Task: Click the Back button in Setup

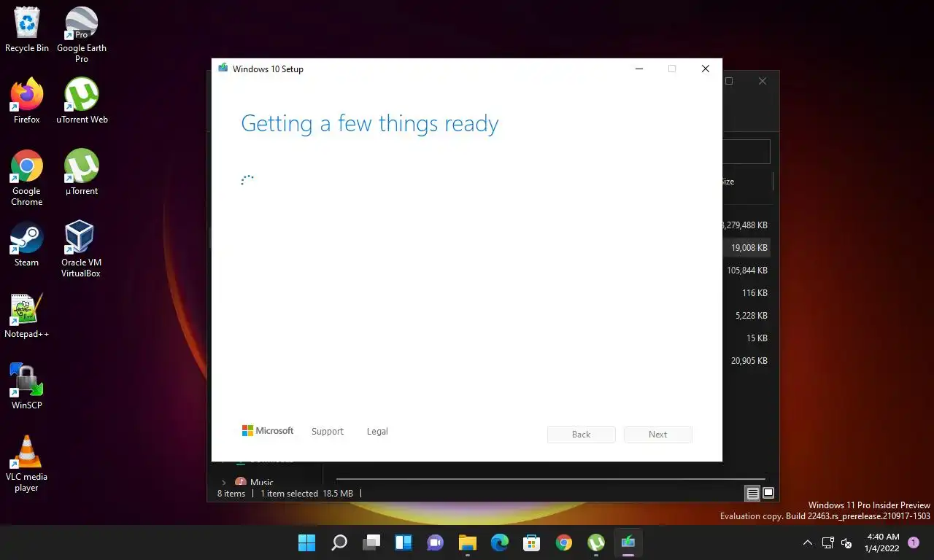Action: tap(582, 435)
